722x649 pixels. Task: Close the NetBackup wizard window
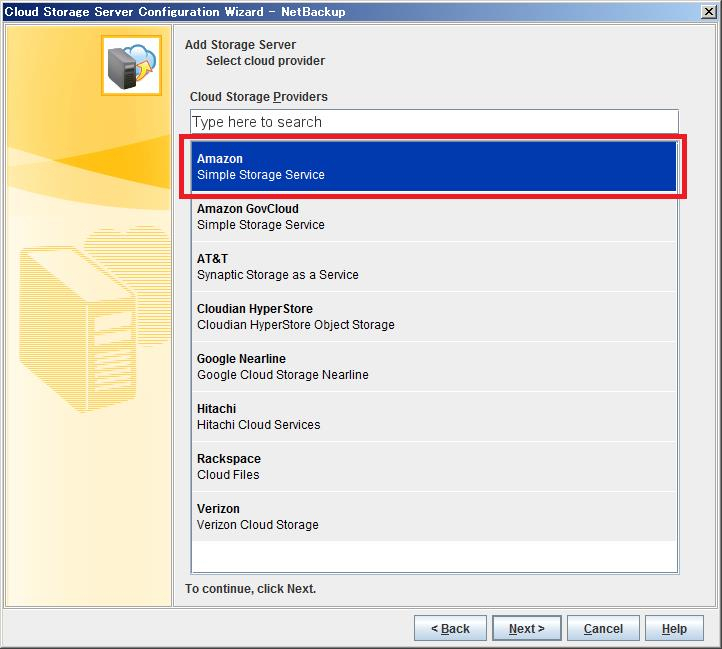pyautogui.click(x=708, y=12)
